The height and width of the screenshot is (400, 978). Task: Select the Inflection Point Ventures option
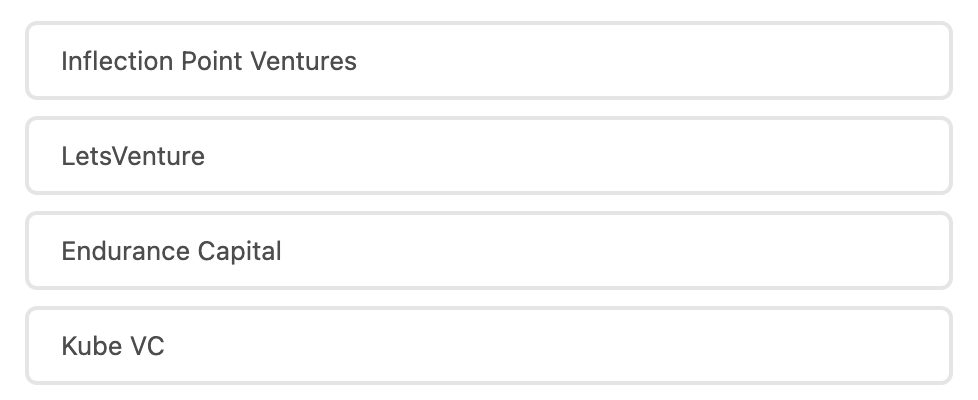[x=488, y=61]
